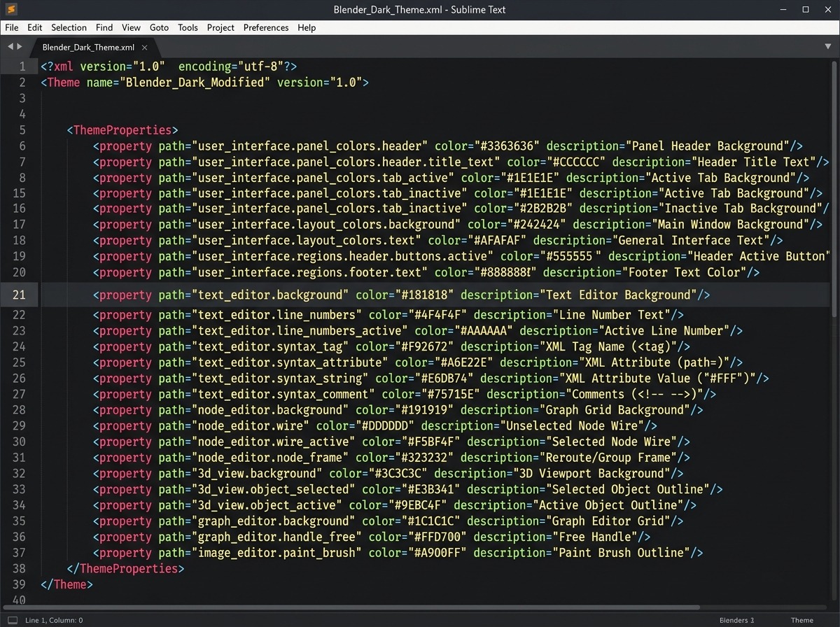Click the closing /Theme tag on line 39

[x=66, y=584]
